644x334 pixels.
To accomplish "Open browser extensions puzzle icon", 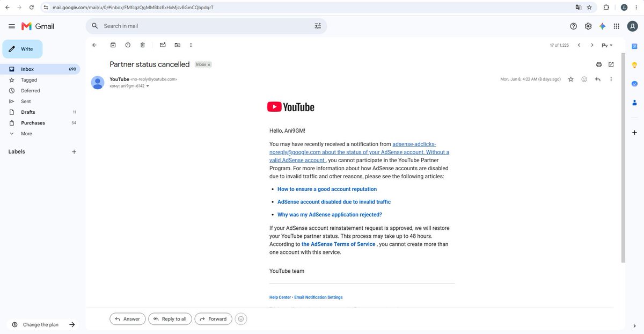I will pos(606,8).
